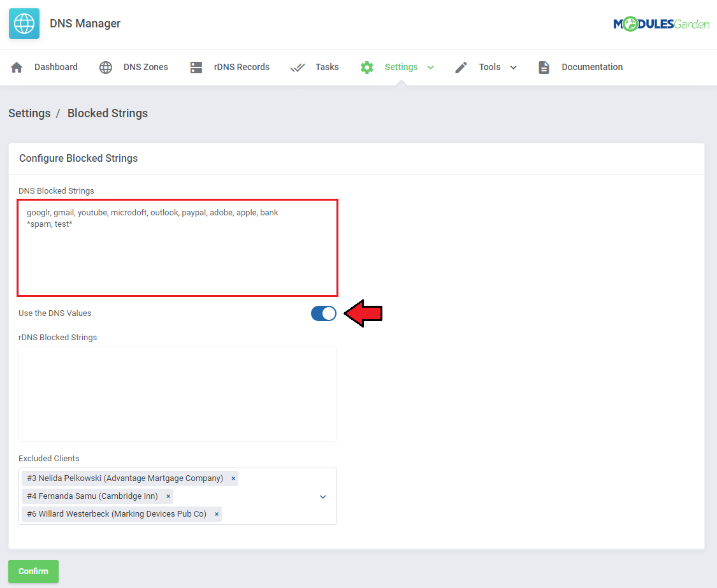This screenshot has height=588, width=717.
Task: Click the Blocked Strings breadcrumb
Action: [x=108, y=113]
